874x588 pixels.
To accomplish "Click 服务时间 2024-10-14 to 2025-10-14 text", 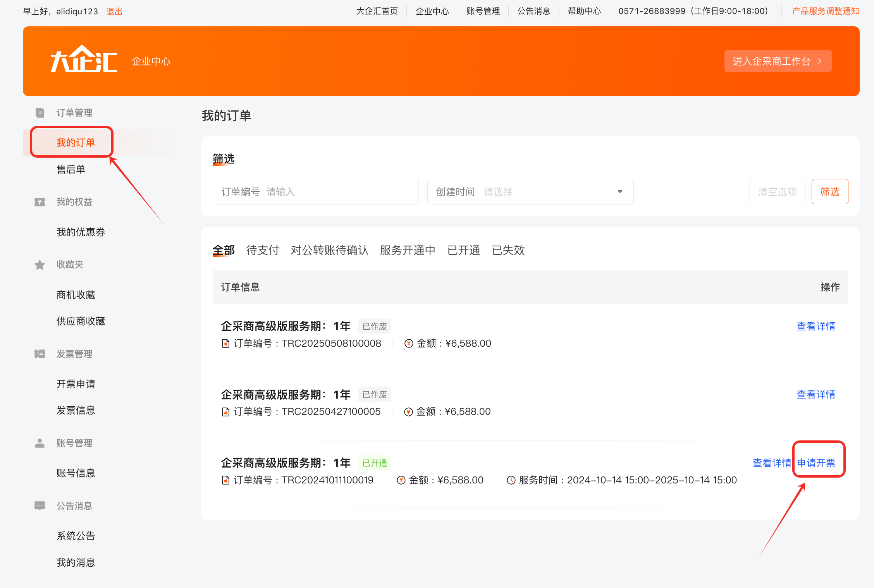I will click(628, 480).
